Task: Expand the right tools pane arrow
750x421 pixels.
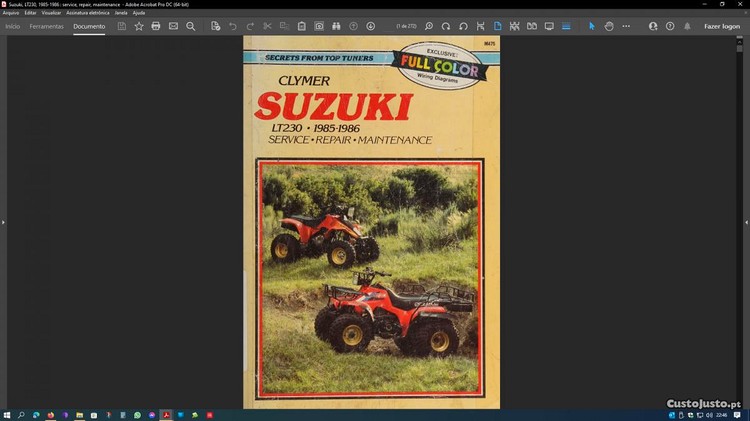Action: 746,221
